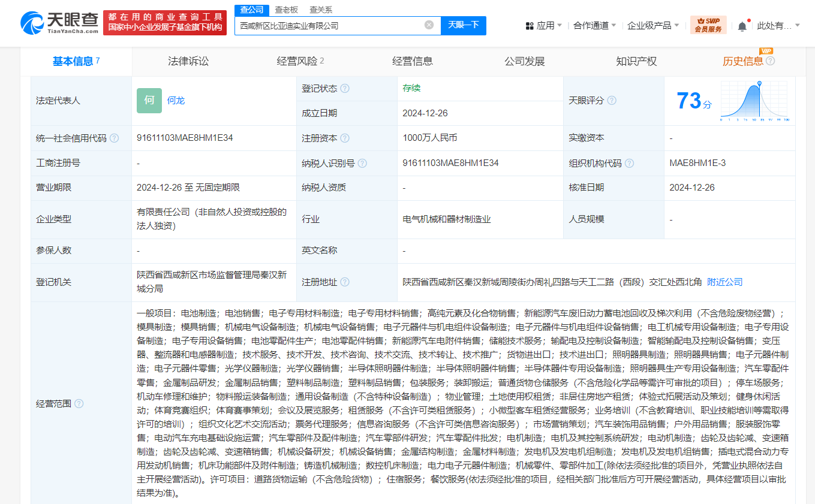Click the company name search field

click(x=330, y=26)
